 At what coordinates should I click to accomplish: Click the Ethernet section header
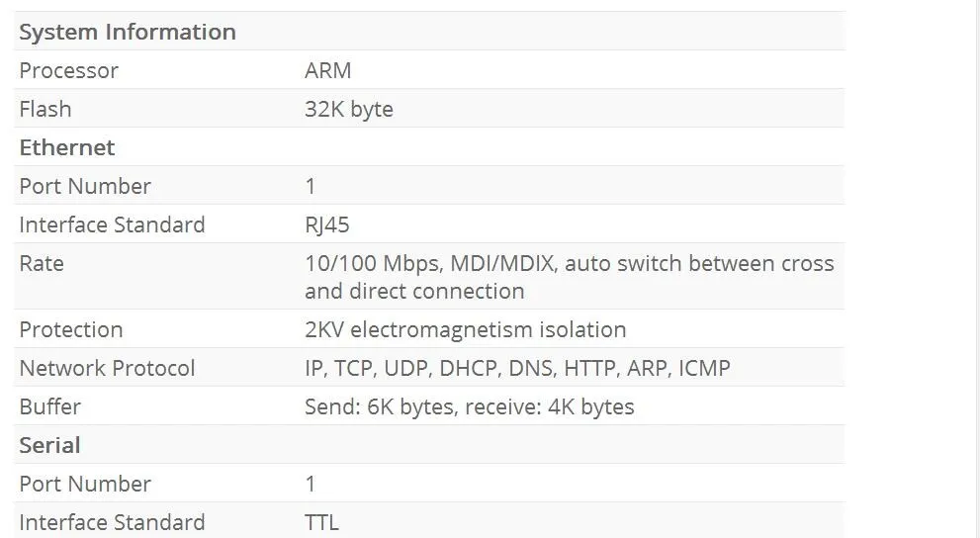(67, 147)
